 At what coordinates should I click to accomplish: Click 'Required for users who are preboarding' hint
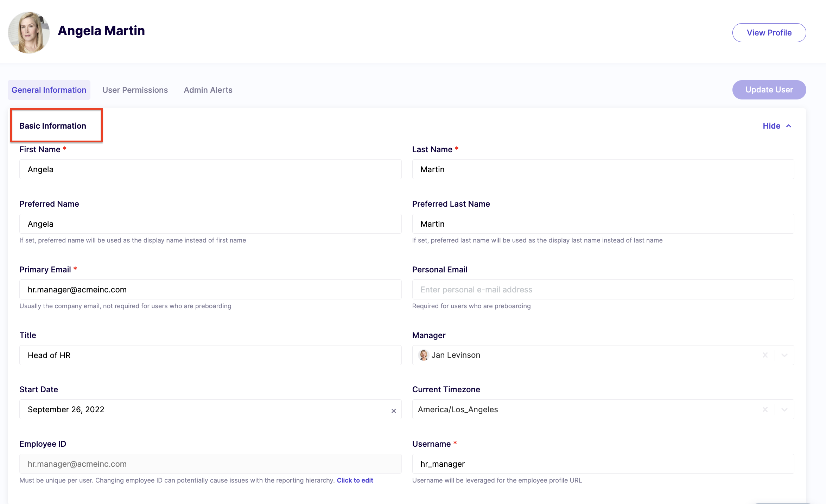coord(471,306)
